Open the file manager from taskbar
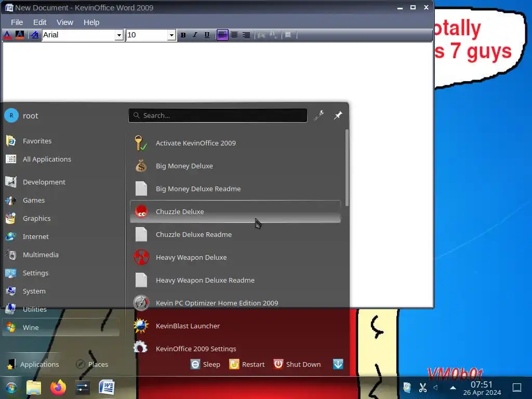532x399 pixels. [x=34, y=388]
